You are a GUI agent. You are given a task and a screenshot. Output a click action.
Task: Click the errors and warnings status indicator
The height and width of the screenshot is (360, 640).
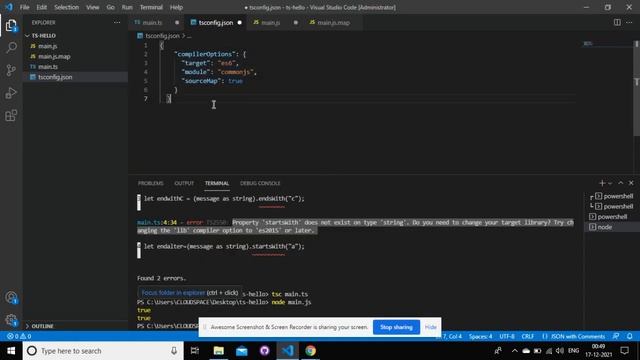[x=19, y=336]
